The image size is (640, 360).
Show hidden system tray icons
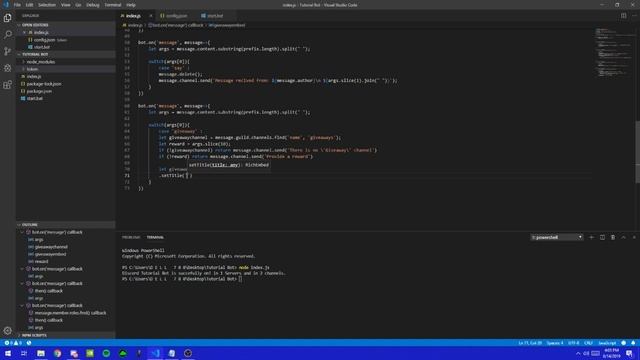pos(578,353)
